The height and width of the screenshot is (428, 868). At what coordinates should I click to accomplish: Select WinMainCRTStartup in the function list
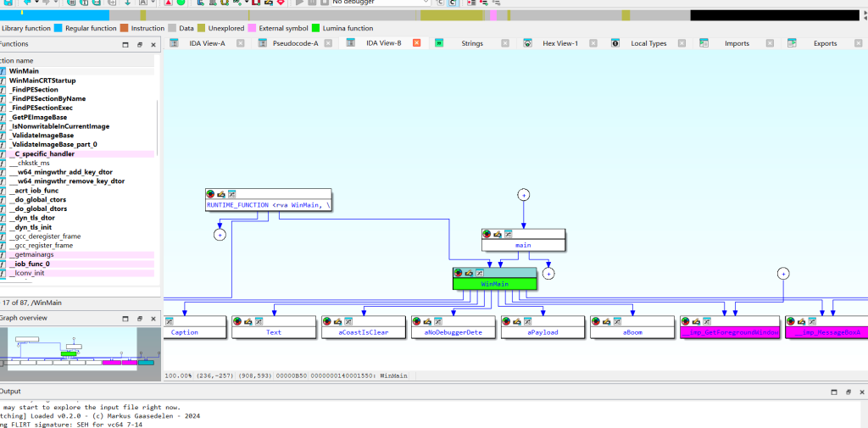coord(42,81)
